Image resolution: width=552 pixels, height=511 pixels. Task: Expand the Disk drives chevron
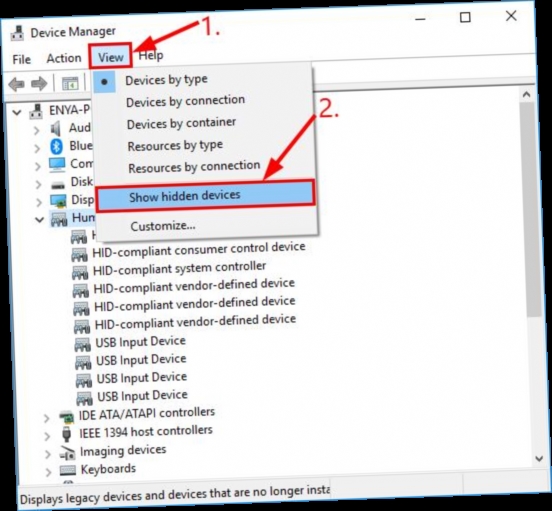(39, 184)
